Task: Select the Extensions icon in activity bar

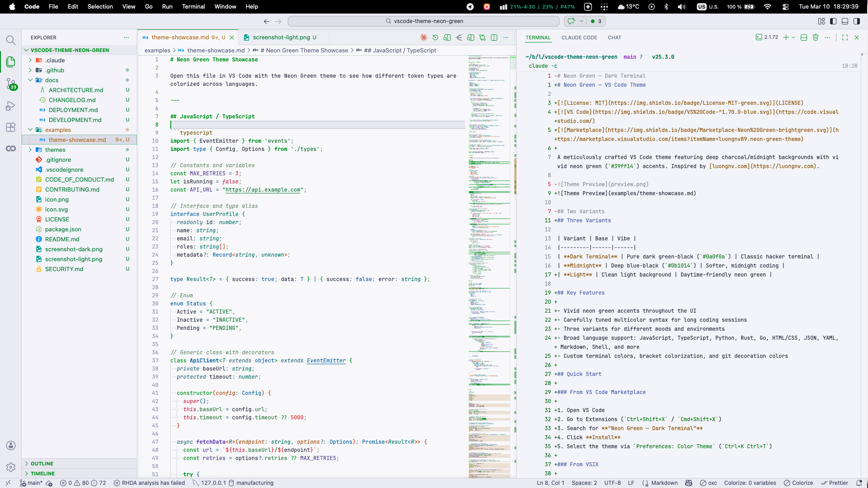Action: (x=11, y=127)
